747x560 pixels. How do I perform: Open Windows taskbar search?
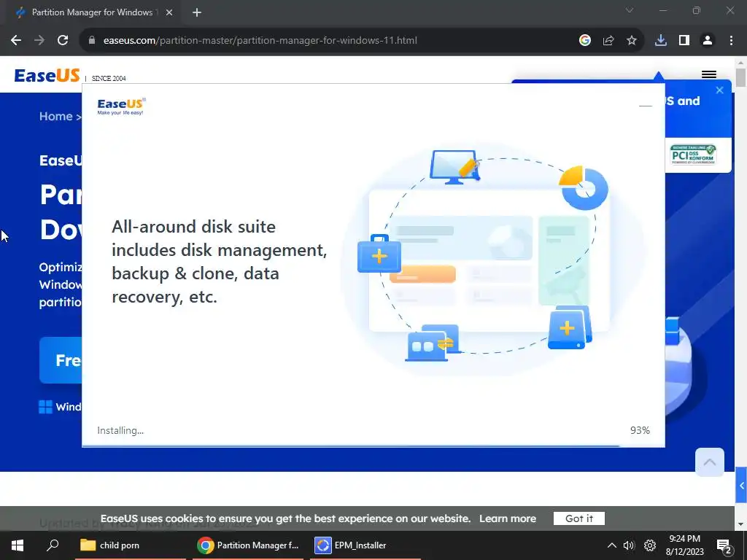click(53, 545)
